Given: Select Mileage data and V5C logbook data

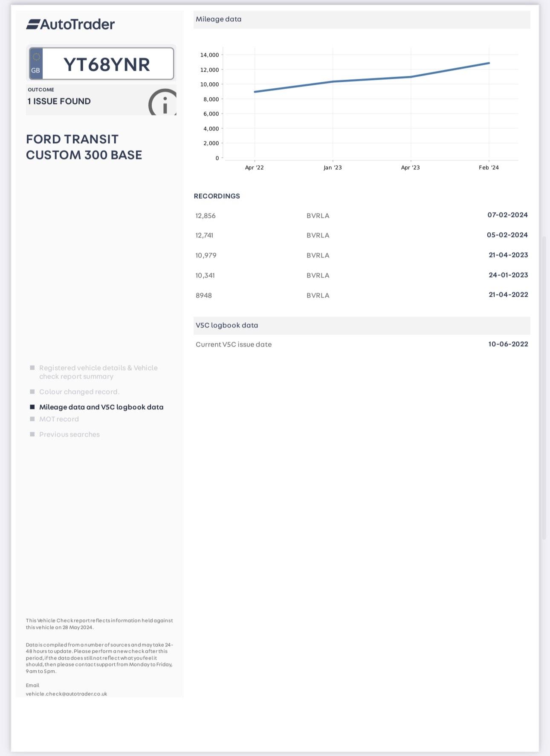Looking at the screenshot, I should (x=101, y=407).
